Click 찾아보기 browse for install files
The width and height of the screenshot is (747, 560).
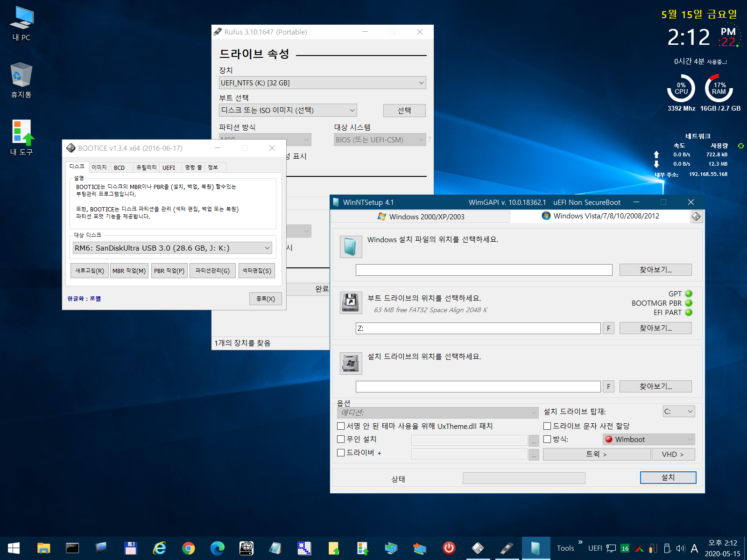[655, 270]
